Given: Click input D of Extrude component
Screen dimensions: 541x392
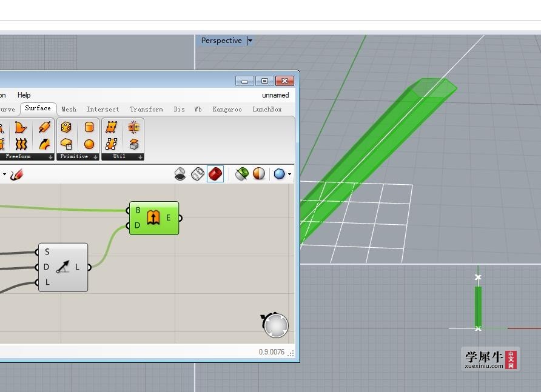Looking at the screenshot, I should [x=137, y=225].
